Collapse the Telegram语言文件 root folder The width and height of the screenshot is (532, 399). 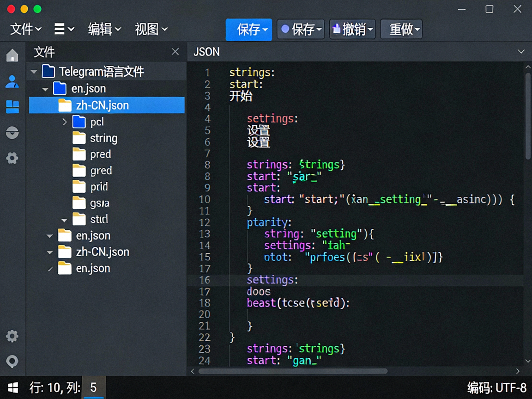click(33, 71)
